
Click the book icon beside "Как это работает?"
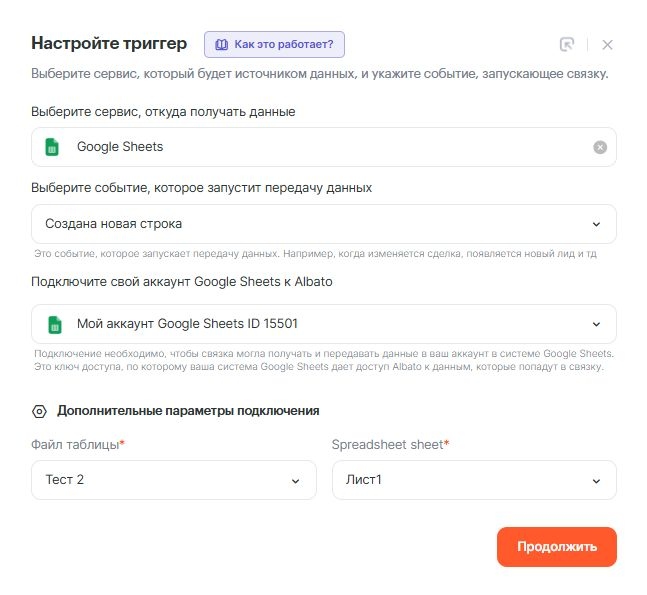(221, 44)
